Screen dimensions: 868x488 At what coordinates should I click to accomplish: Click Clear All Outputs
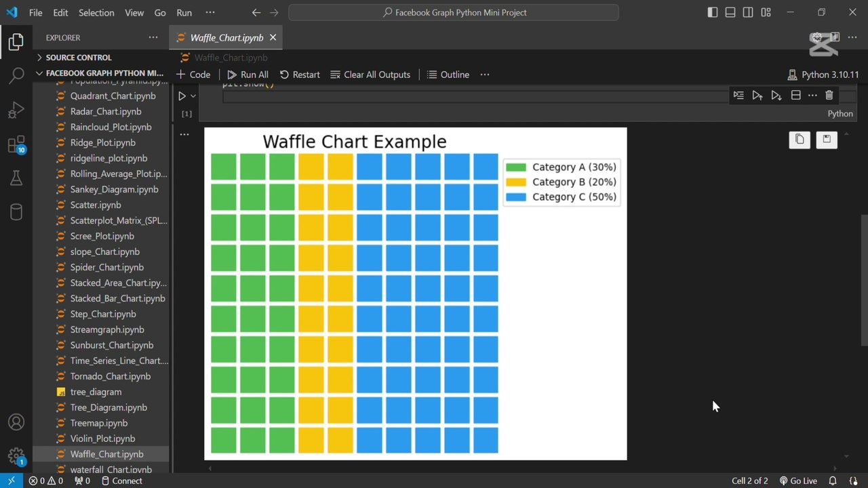coord(370,75)
